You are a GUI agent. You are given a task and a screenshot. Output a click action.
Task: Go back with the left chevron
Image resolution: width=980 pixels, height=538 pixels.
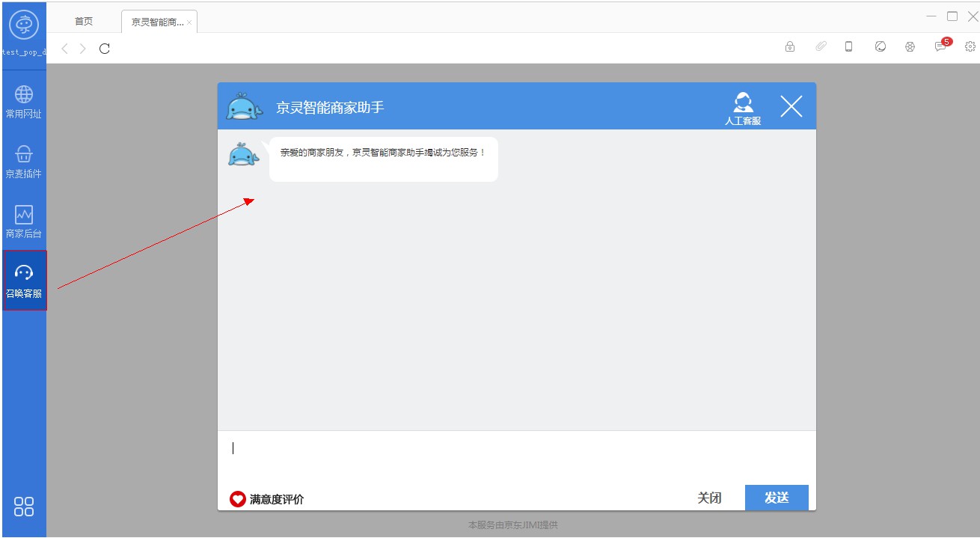[64, 49]
